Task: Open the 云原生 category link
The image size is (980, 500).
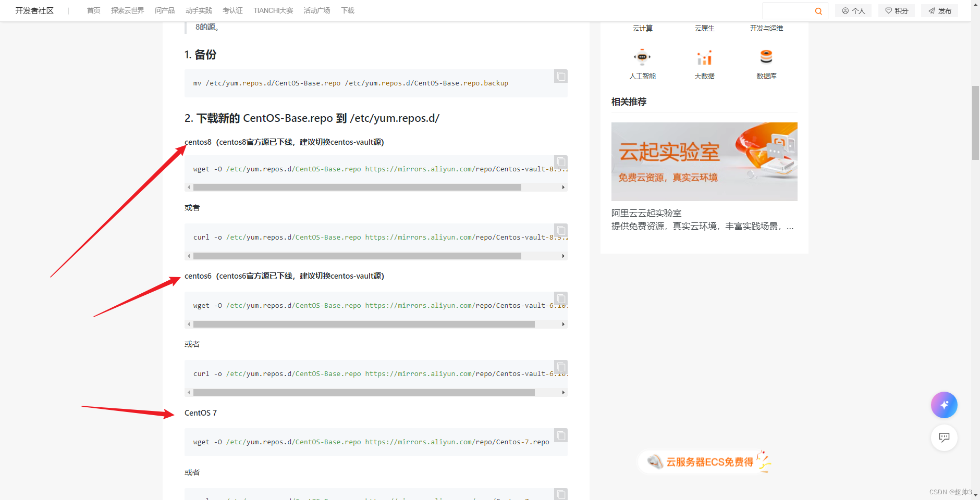Action: [704, 28]
